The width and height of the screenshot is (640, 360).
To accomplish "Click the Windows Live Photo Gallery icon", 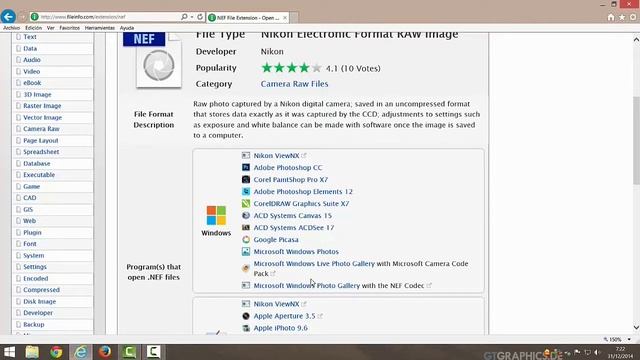I will pyautogui.click(x=246, y=268).
